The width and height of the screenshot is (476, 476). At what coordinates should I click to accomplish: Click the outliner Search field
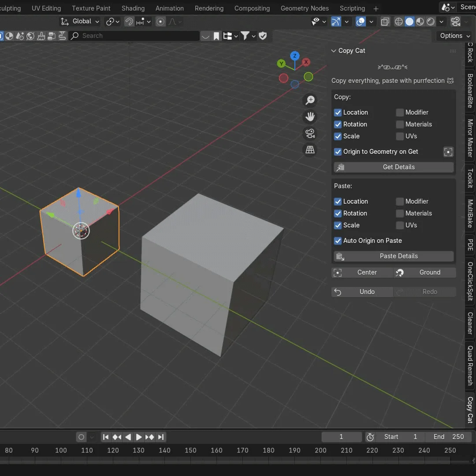[134, 36]
